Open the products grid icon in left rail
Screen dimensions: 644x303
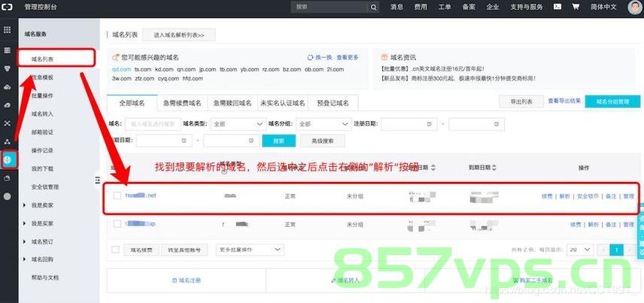tap(7, 29)
